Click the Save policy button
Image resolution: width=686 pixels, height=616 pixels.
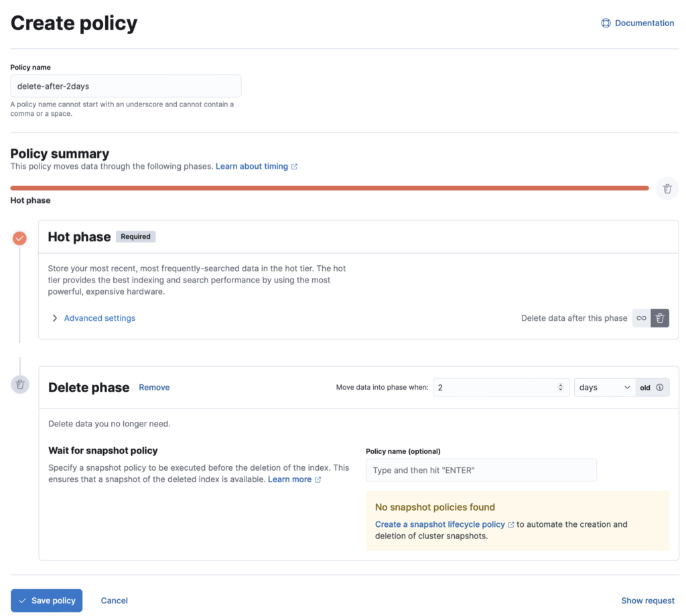(x=46, y=600)
